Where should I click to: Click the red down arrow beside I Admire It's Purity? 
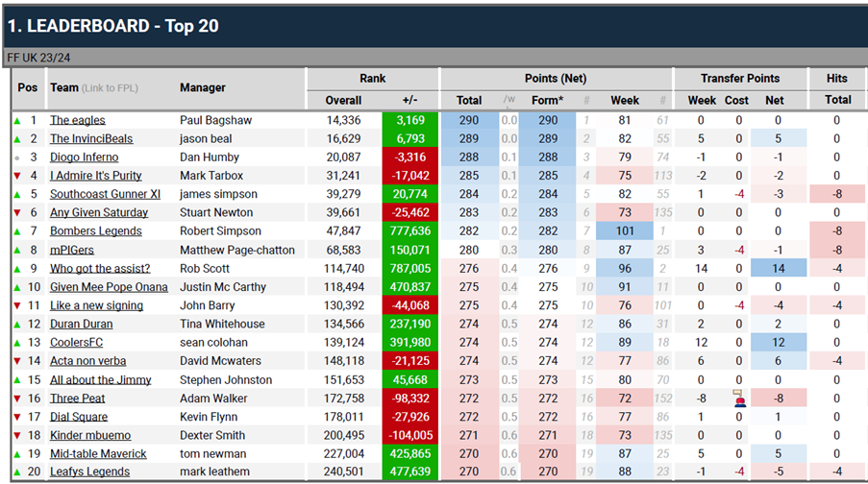[x=16, y=176]
